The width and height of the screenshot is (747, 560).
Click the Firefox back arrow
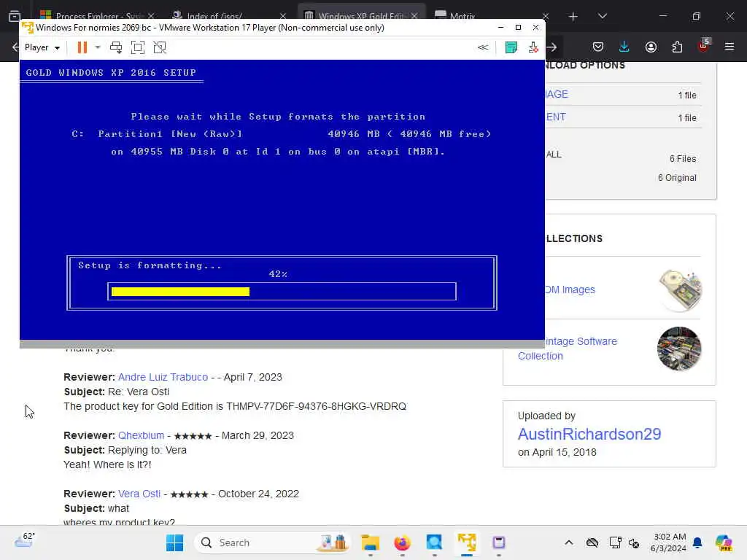15,47
